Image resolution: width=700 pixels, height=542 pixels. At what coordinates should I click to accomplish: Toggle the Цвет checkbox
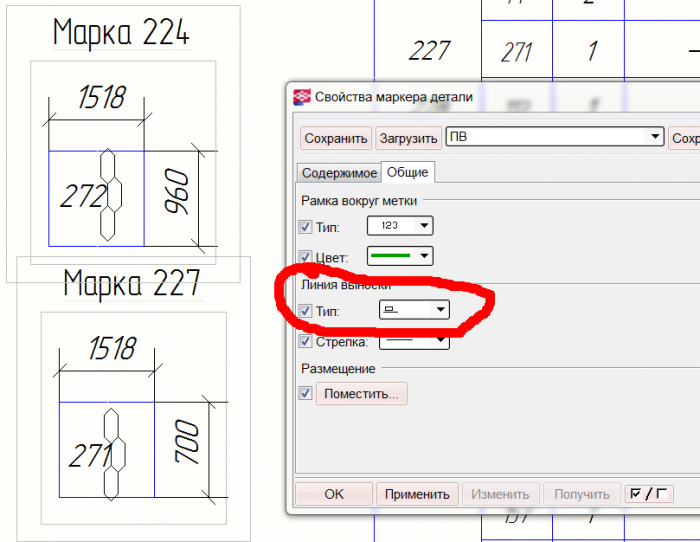pos(305,257)
